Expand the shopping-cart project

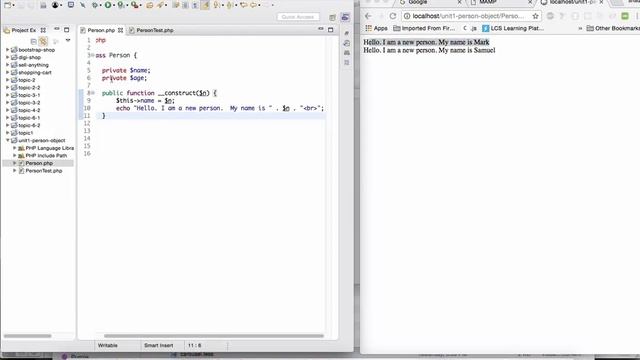[7, 73]
